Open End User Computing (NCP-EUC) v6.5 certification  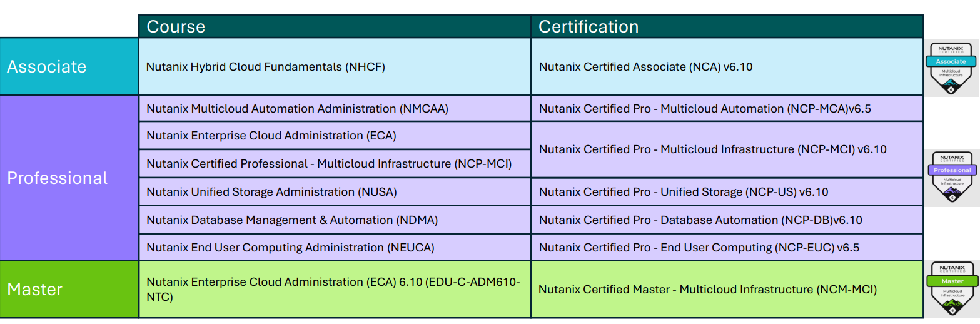[x=699, y=248]
